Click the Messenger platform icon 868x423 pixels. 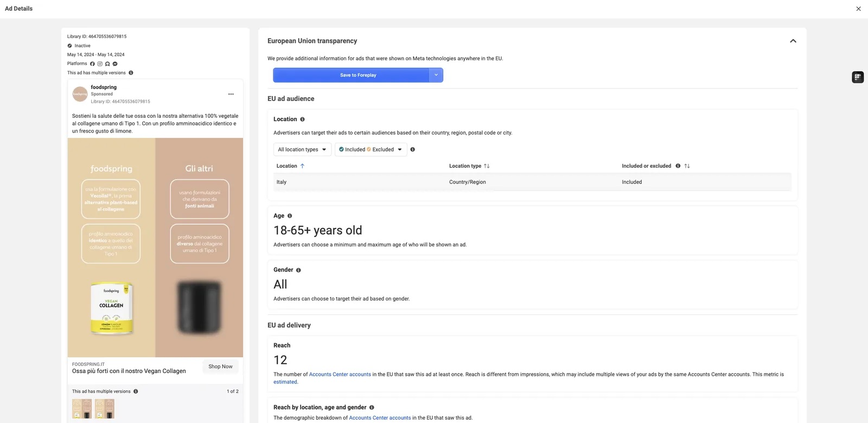[x=115, y=64]
